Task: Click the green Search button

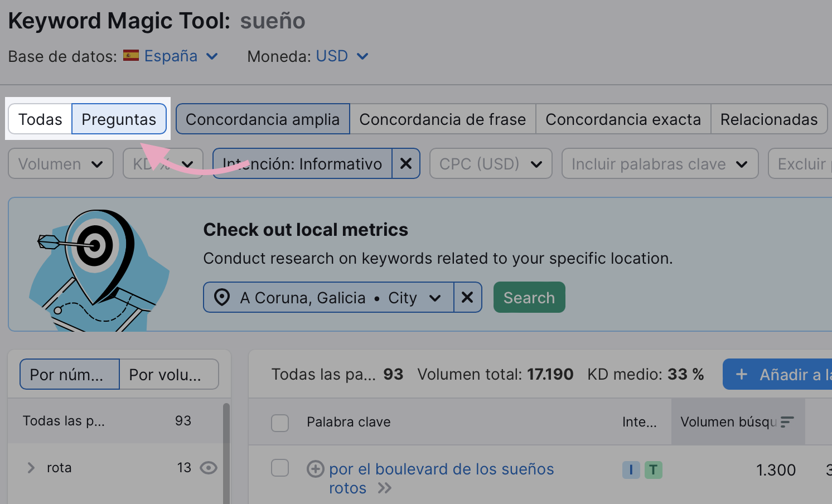Action: coord(529,297)
